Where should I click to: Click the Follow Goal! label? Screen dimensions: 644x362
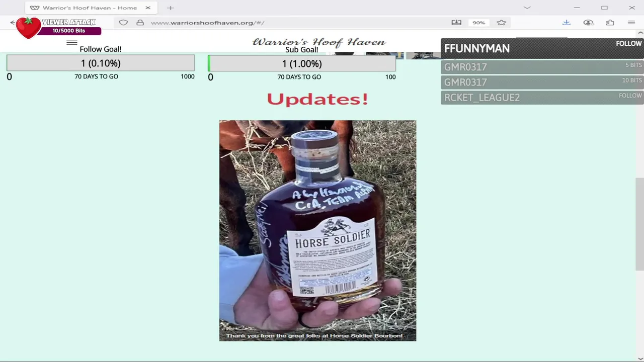[101, 49]
